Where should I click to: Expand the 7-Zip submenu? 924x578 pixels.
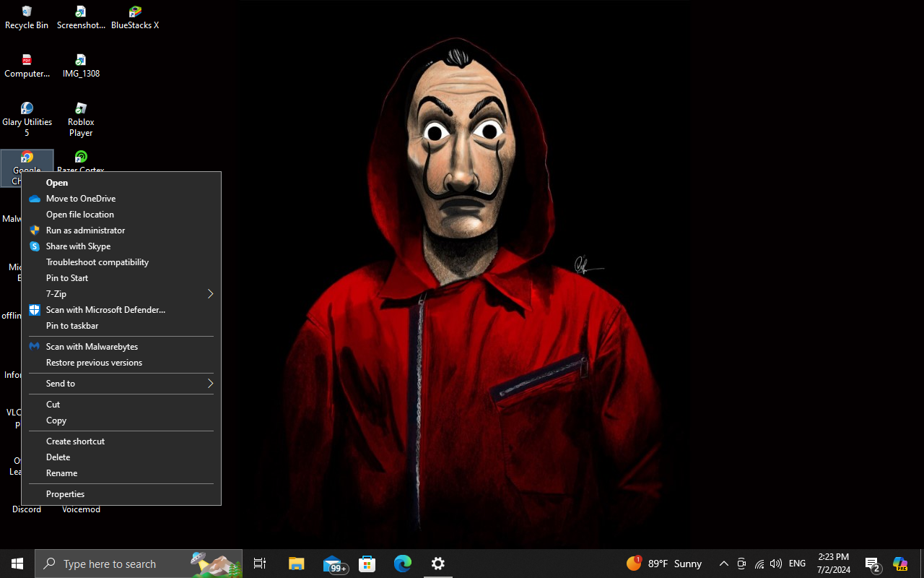(x=121, y=294)
